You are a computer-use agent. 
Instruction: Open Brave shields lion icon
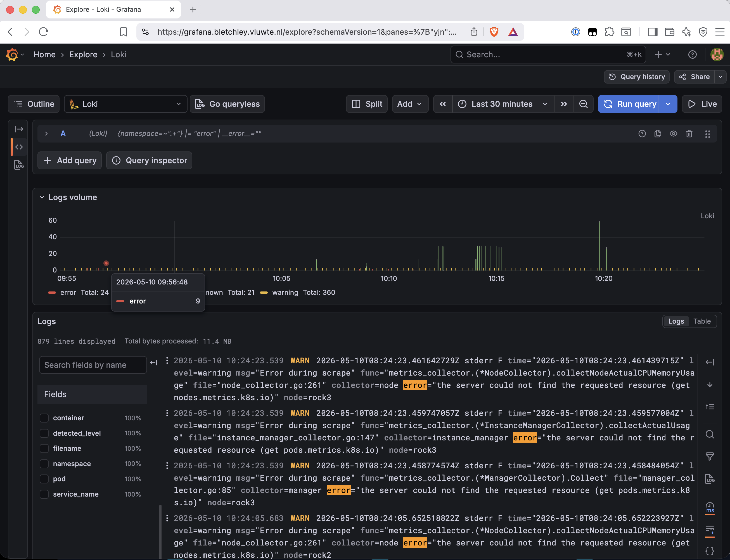(494, 32)
